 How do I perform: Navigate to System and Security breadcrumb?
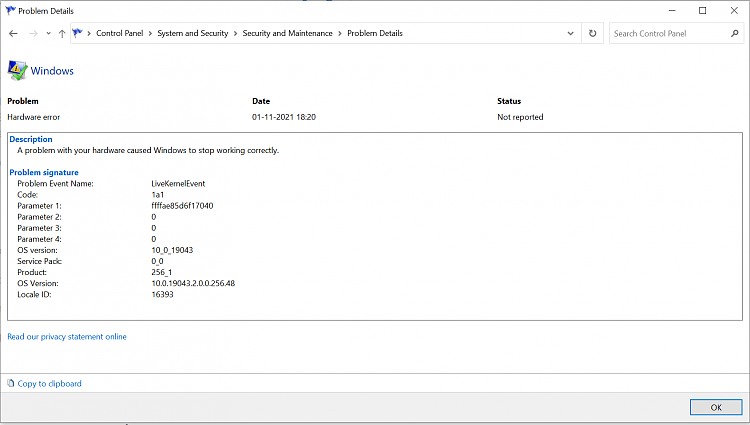point(193,33)
